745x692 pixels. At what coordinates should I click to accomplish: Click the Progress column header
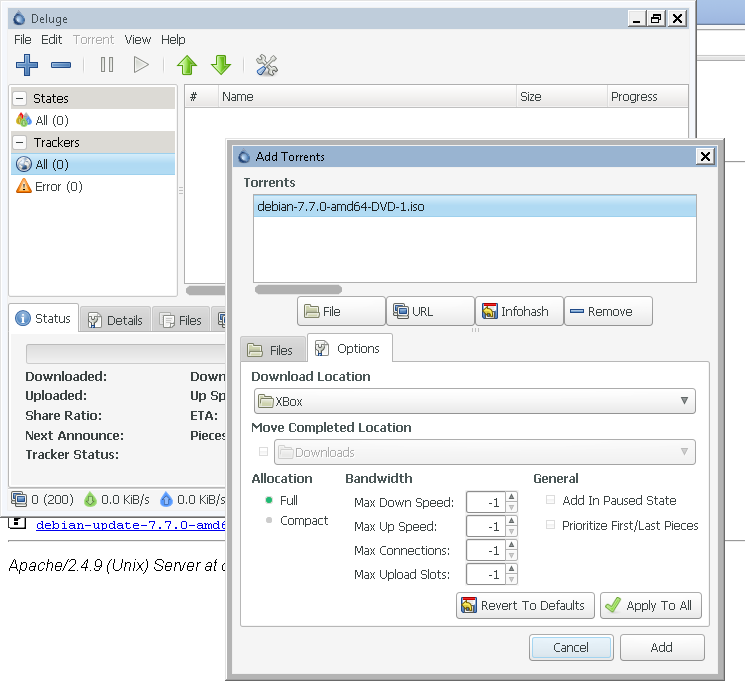(x=648, y=96)
